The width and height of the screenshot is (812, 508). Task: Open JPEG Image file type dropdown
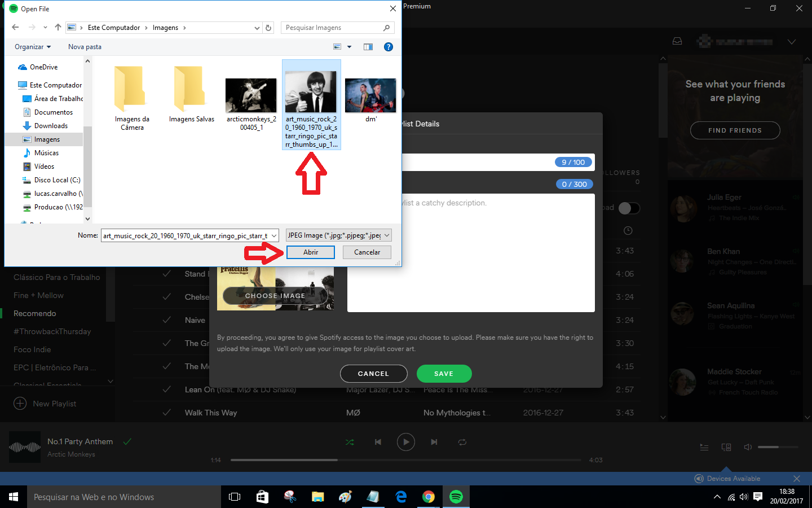(x=338, y=235)
